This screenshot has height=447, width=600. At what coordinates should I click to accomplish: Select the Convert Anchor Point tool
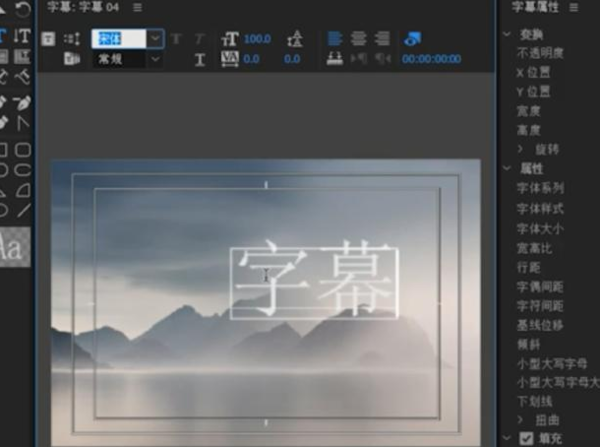click(22, 123)
